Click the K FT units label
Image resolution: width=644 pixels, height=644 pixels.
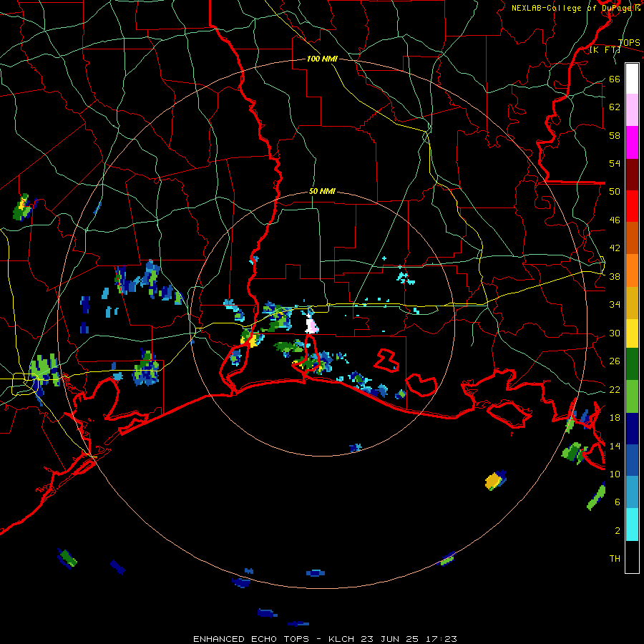click(605, 50)
